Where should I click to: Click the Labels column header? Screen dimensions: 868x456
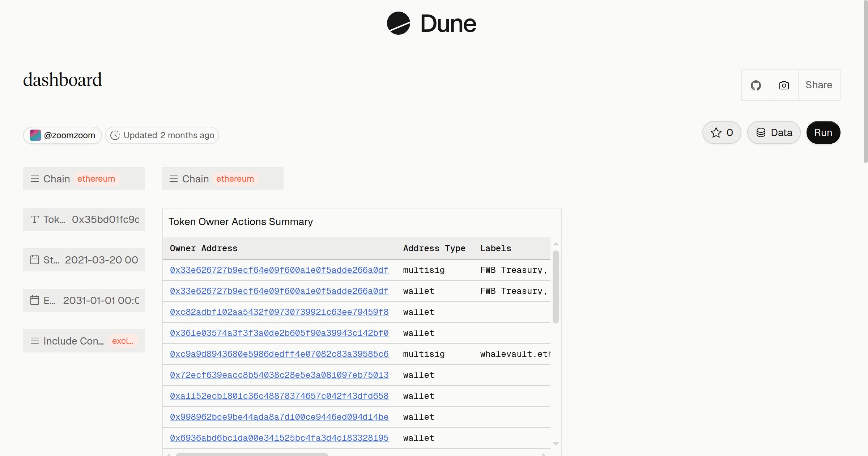tap(495, 248)
